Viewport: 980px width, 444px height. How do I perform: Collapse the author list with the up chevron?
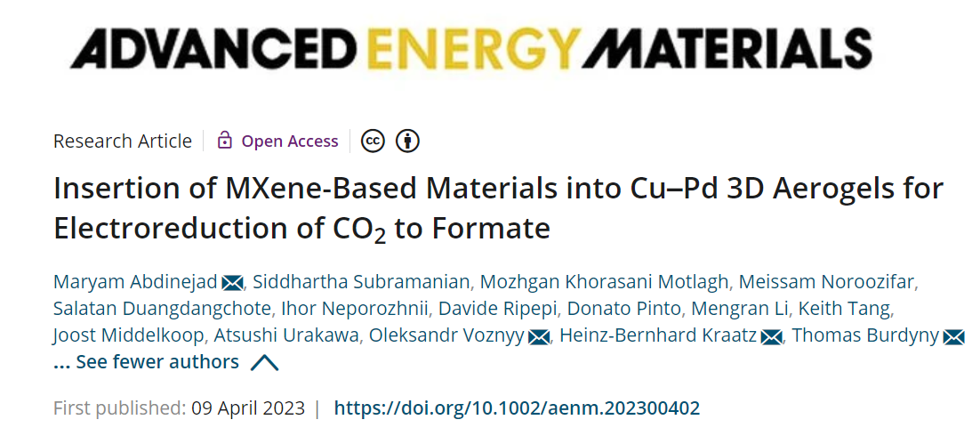[264, 363]
